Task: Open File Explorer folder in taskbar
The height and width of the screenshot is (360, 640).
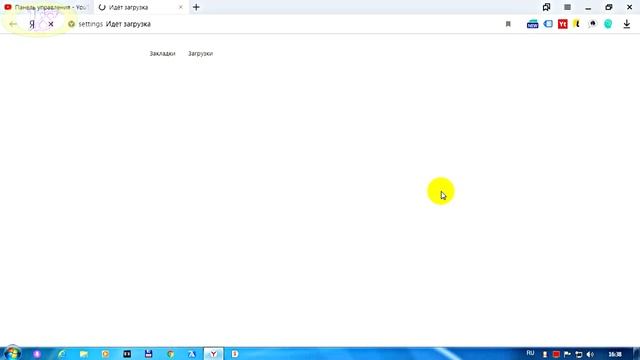Action: click(x=84, y=354)
